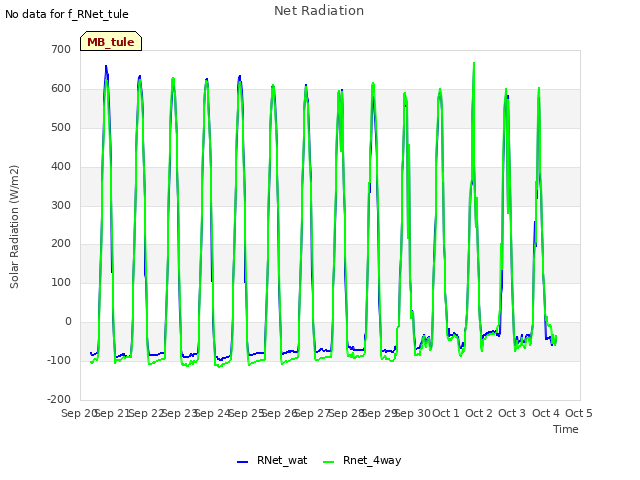This screenshot has height=480, width=640.
Task: Click the Solar Radiation (W/m2) axis label
Action: pyautogui.click(x=14, y=227)
